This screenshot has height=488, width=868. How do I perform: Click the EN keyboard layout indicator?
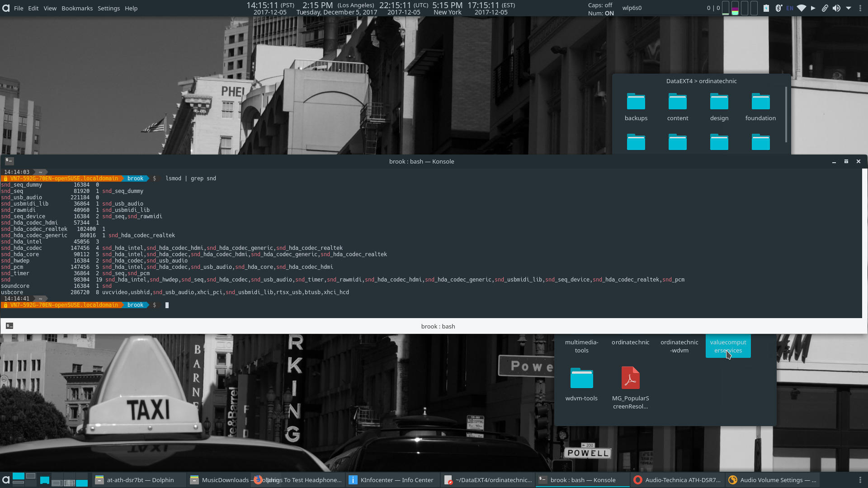[x=790, y=8]
